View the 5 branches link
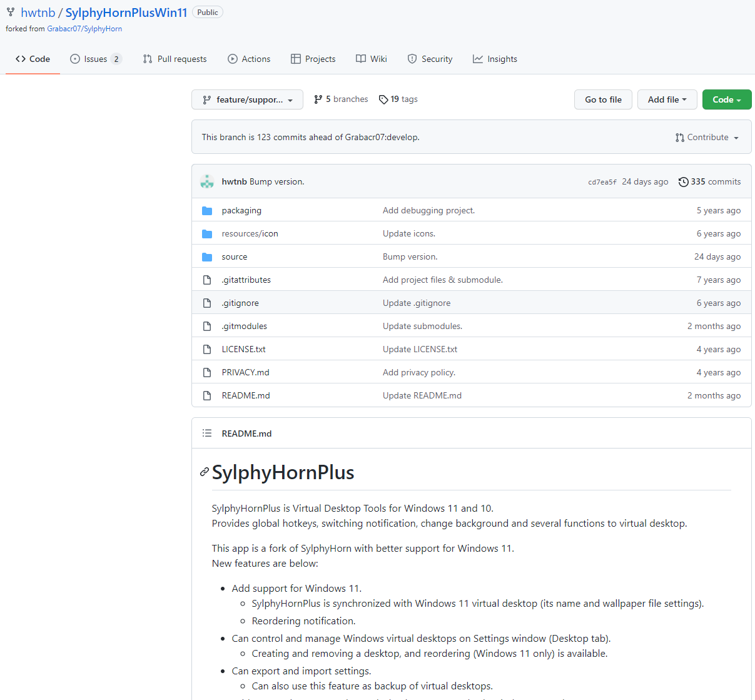The height and width of the screenshot is (700, 755). [341, 99]
